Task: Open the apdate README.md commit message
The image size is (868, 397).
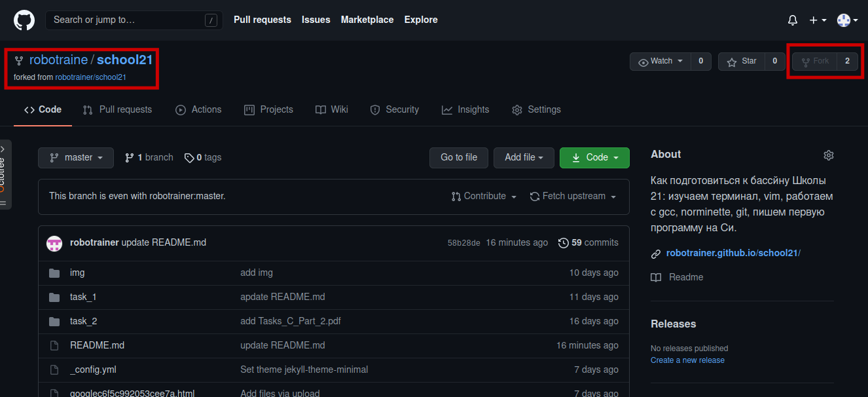Action: click(x=283, y=297)
